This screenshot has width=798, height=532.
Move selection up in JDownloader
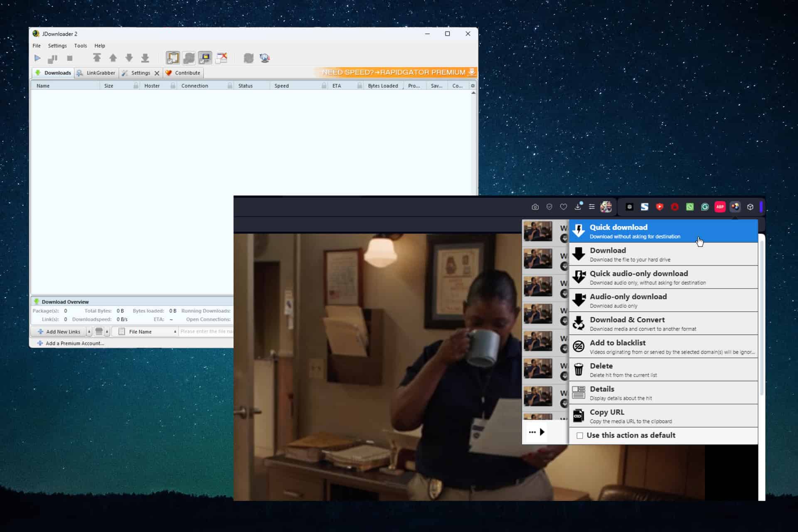pyautogui.click(x=113, y=58)
